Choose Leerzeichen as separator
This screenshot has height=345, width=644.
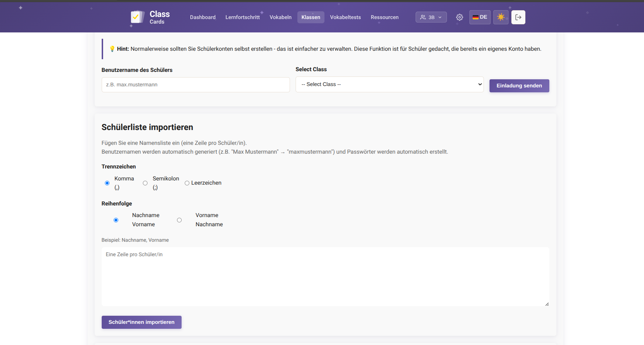pyautogui.click(x=187, y=183)
